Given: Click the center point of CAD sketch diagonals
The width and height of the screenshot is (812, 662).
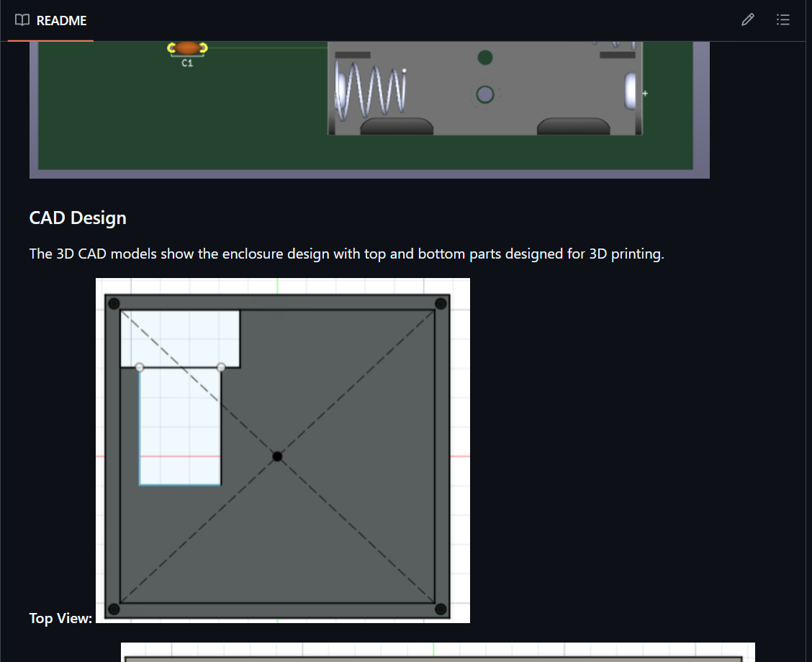Looking at the screenshot, I should pos(277,456).
